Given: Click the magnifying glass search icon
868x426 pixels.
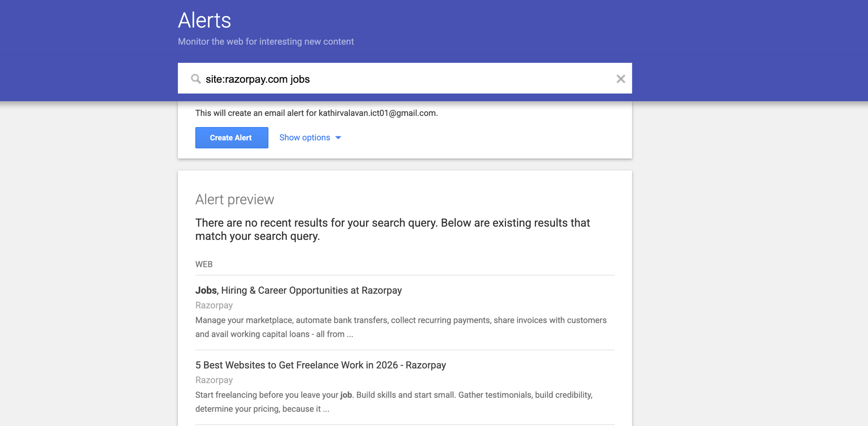Looking at the screenshot, I should [196, 79].
